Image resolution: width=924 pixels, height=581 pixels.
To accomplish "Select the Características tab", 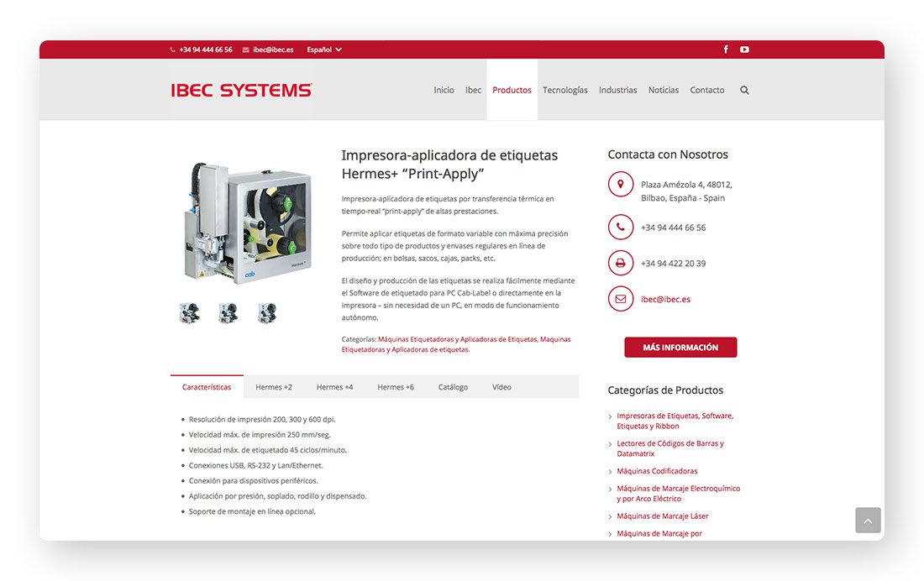I will 207,386.
